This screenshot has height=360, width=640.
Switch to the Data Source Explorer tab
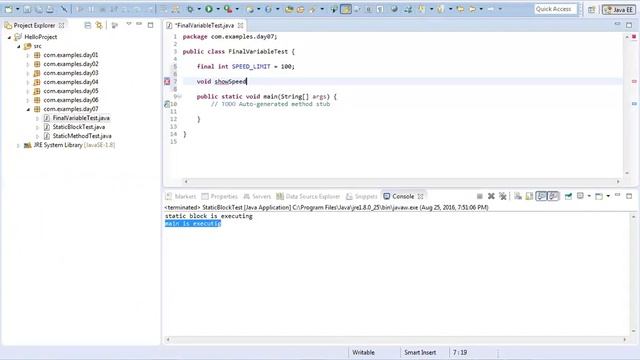[x=308, y=196]
